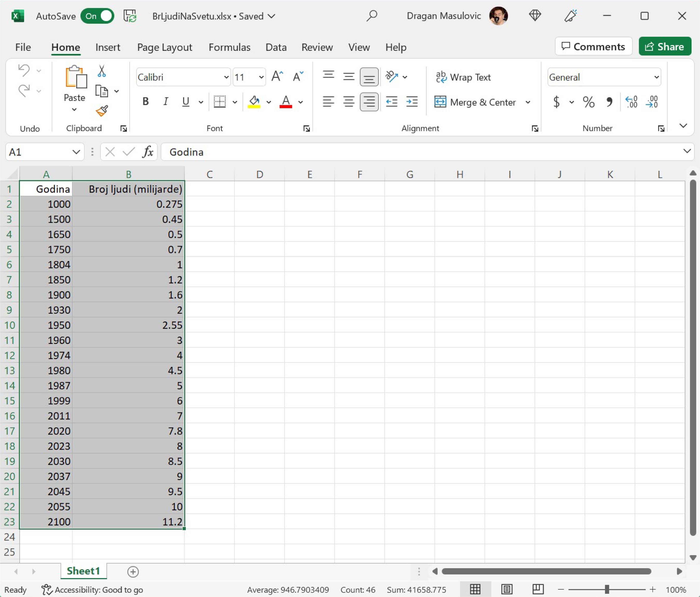
Task: Expand the Merge & Center dropdown arrow
Action: tap(528, 102)
